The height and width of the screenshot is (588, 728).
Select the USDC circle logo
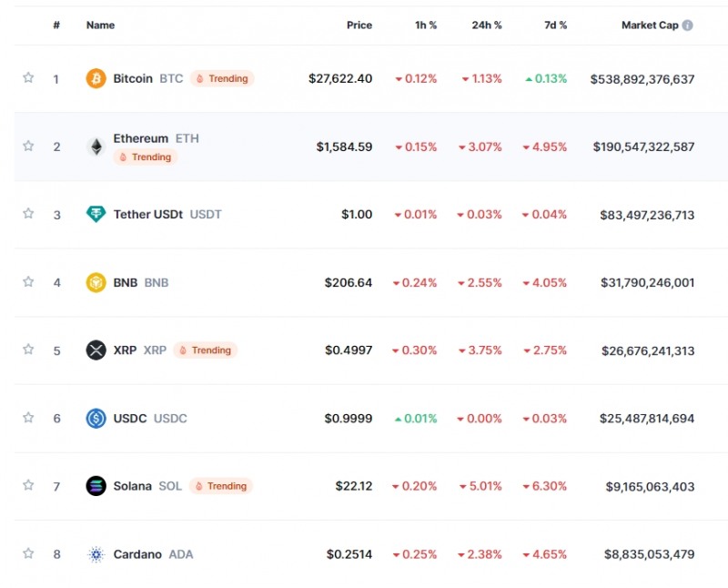(x=94, y=418)
